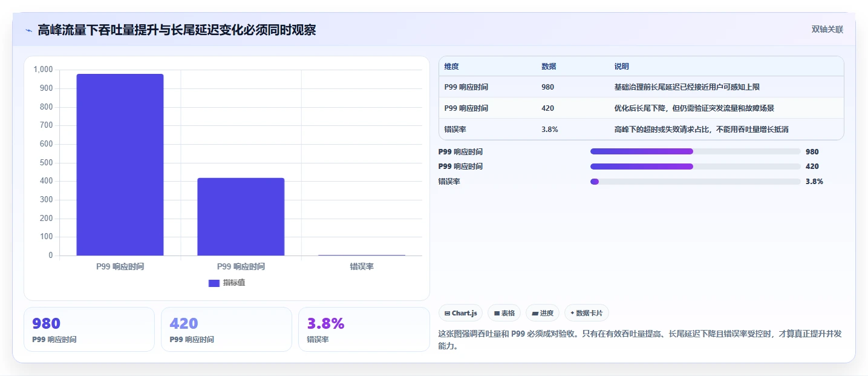Click the 数据 column header
Screen dimensions: 868x376
coord(549,67)
